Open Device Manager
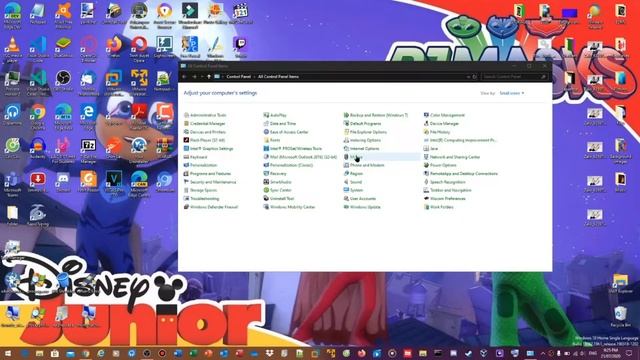This screenshot has height=360, width=640. [x=441, y=123]
